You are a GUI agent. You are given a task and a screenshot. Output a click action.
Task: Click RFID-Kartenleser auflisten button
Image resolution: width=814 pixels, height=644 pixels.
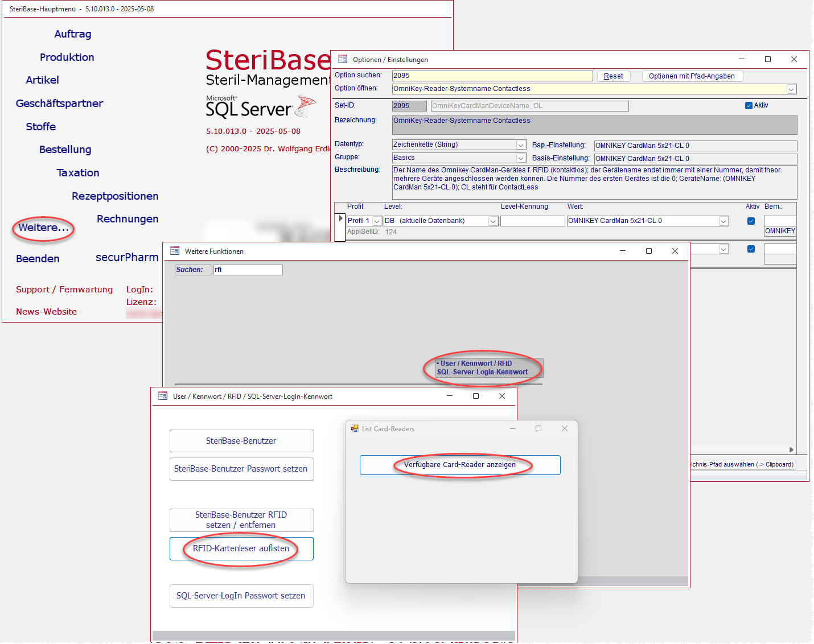pyautogui.click(x=241, y=549)
